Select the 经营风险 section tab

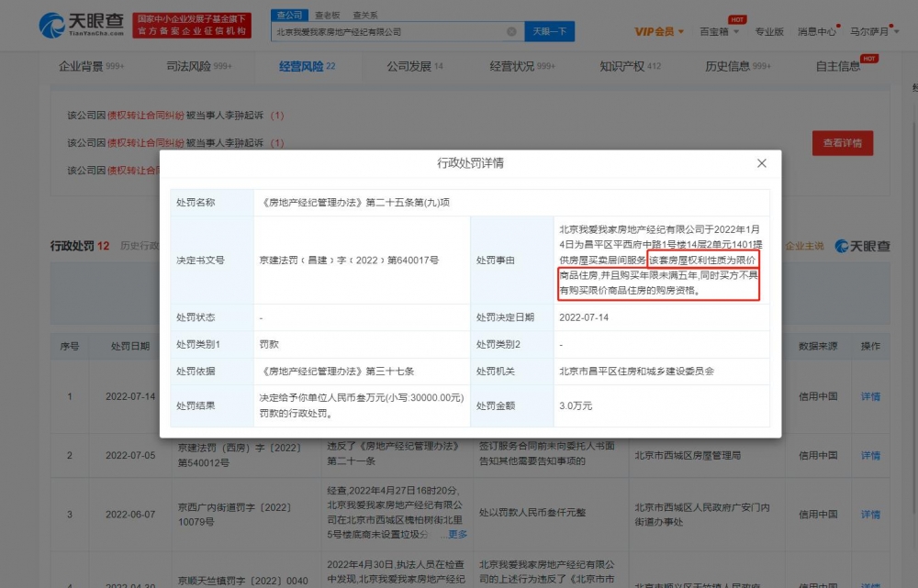[308, 67]
